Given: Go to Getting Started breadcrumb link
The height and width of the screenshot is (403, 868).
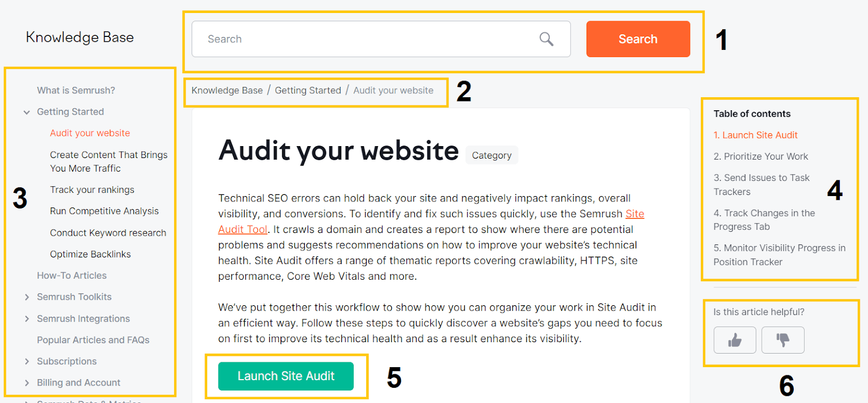Looking at the screenshot, I should coord(308,91).
